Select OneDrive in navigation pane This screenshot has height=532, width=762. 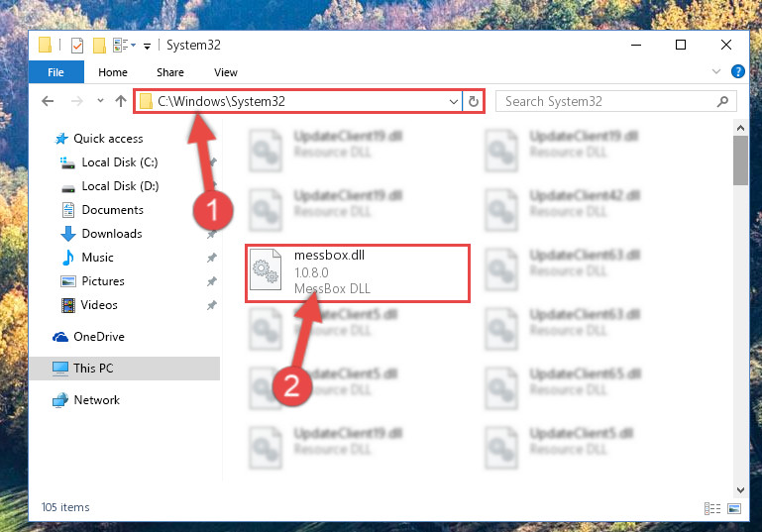tap(99, 337)
